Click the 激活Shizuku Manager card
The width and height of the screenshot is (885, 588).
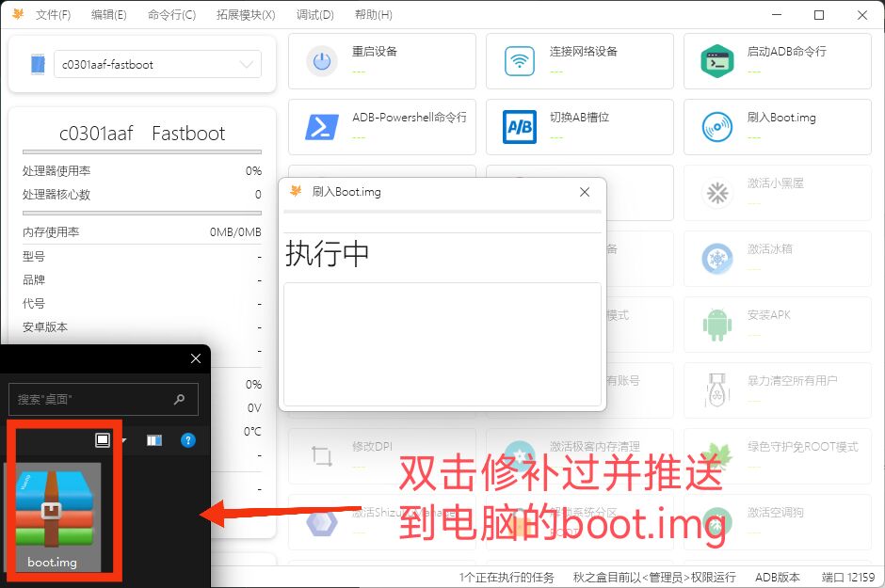tap(381, 522)
